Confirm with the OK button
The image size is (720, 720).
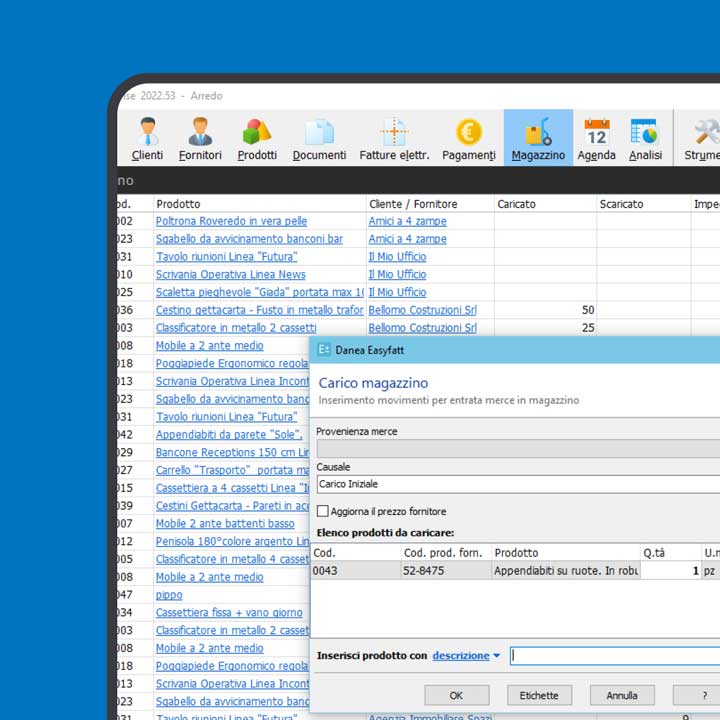click(456, 695)
